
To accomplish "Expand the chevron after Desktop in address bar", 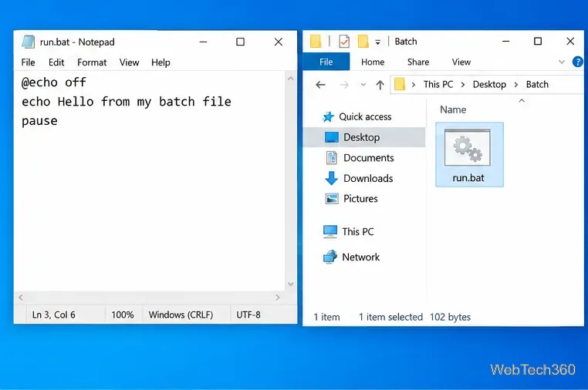I will tap(516, 85).
